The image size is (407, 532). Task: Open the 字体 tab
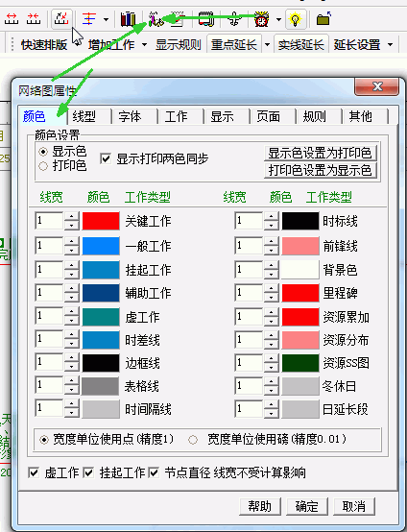pyautogui.click(x=130, y=117)
